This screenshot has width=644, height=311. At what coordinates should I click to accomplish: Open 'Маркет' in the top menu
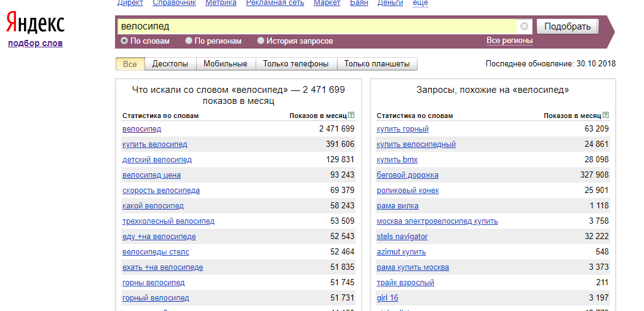327,3
